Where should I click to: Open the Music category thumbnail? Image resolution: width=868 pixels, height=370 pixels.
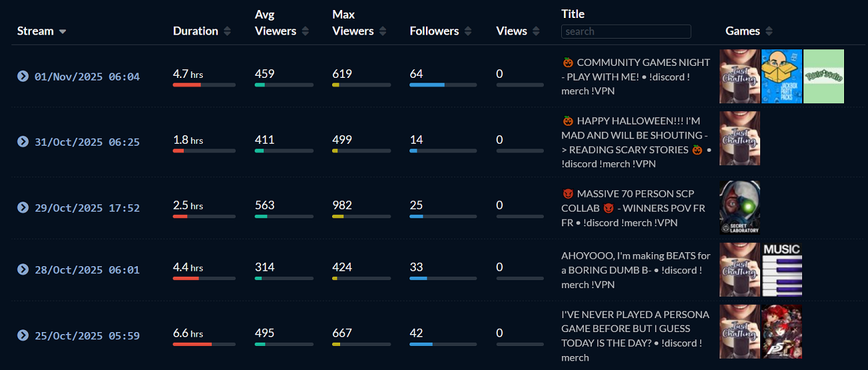tap(781, 270)
